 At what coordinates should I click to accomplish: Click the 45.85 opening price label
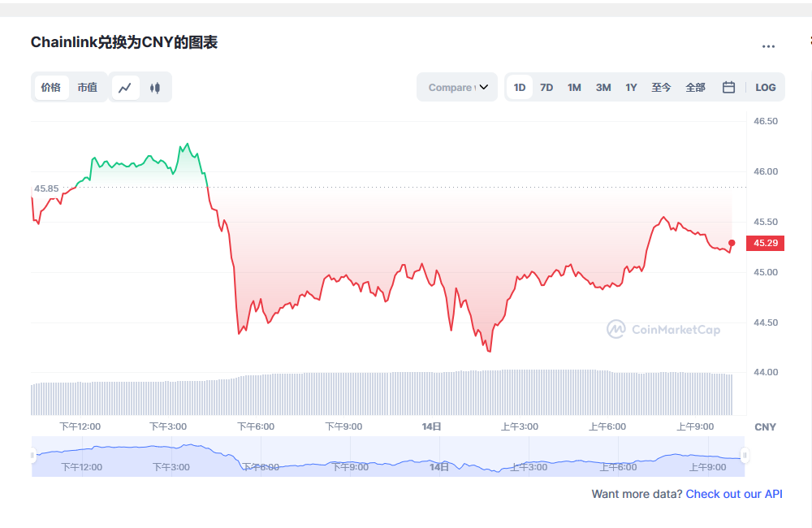pos(46,188)
